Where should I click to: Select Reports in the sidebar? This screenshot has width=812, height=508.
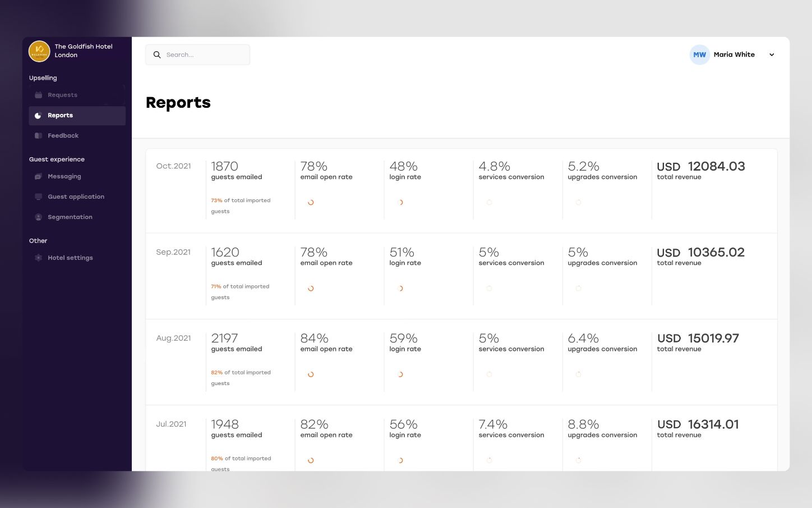(77, 116)
